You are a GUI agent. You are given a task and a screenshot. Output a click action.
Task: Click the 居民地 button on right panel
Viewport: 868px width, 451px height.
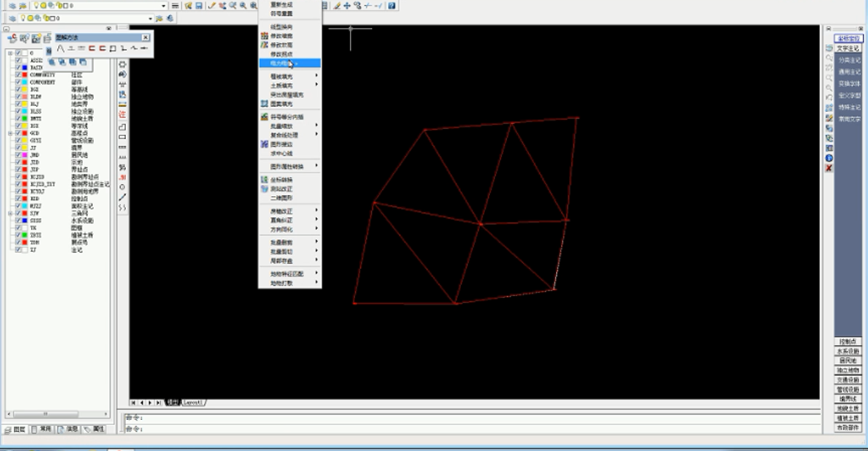coord(848,360)
